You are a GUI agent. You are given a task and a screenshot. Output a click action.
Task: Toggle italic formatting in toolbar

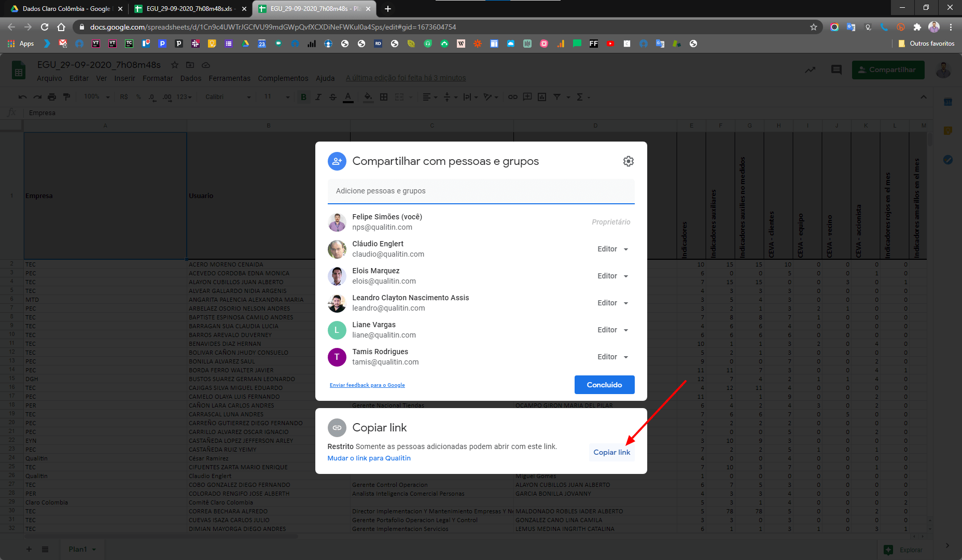pyautogui.click(x=318, y=97)
